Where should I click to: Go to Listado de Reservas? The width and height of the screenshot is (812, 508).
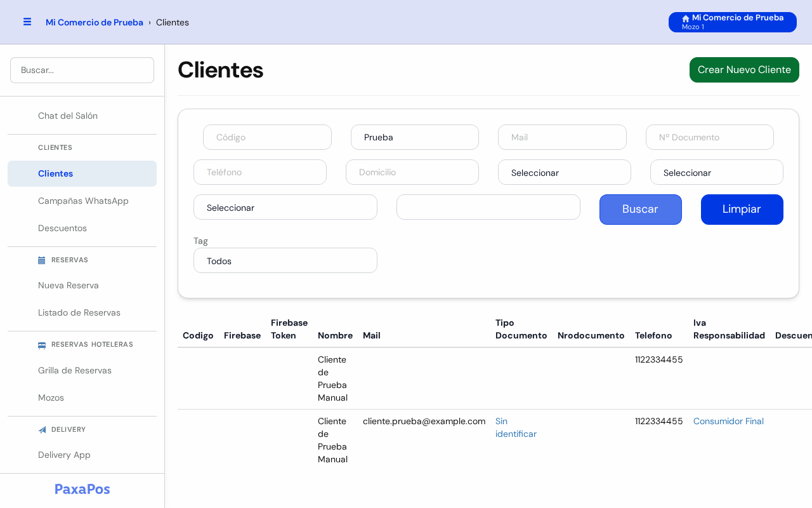click(82, 312)
